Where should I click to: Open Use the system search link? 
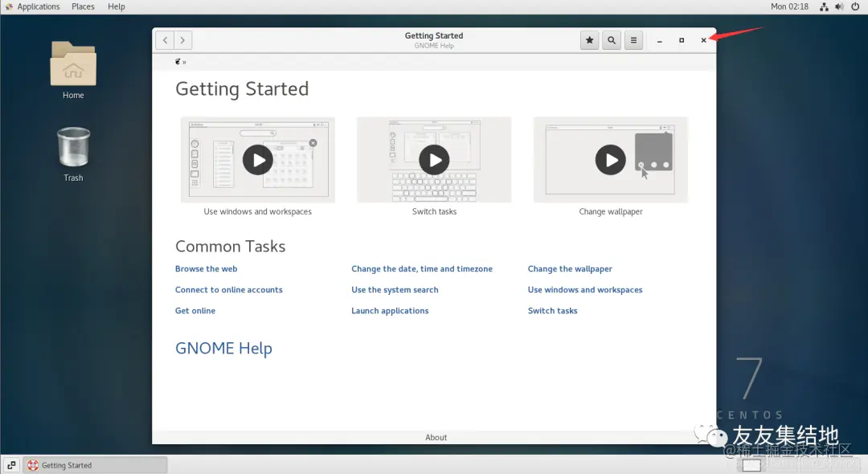coord(395,290)
